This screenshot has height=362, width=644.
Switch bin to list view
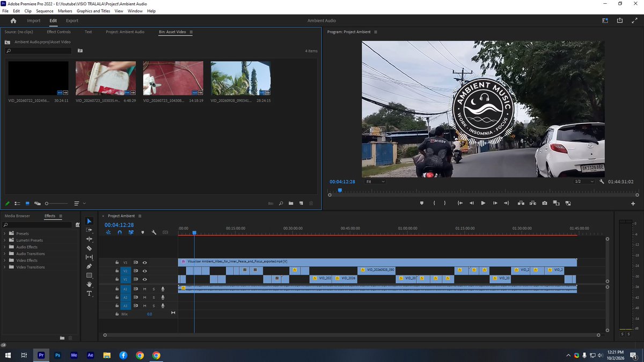point(18,203)
